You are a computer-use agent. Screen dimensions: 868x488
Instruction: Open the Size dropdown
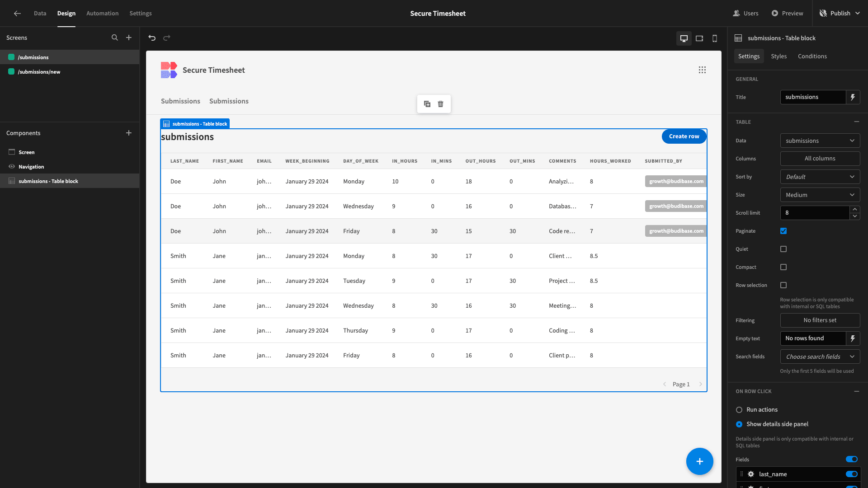(x=820, y=195)
